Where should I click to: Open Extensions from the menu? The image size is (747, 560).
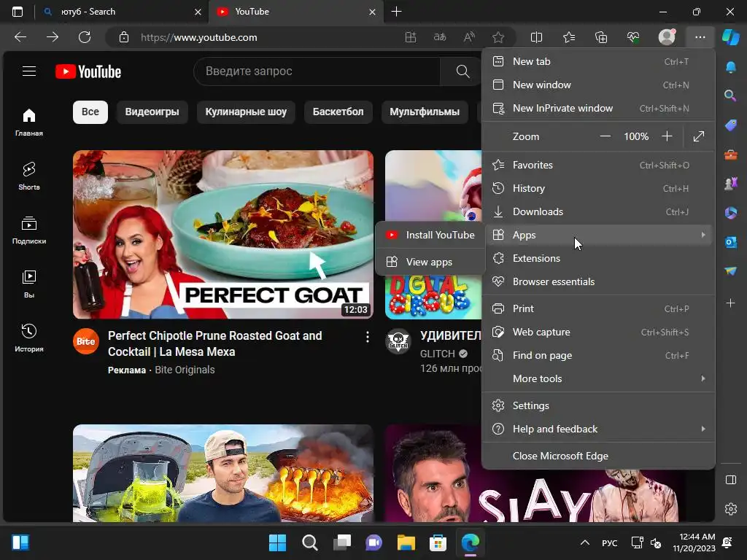click(598, 258)
